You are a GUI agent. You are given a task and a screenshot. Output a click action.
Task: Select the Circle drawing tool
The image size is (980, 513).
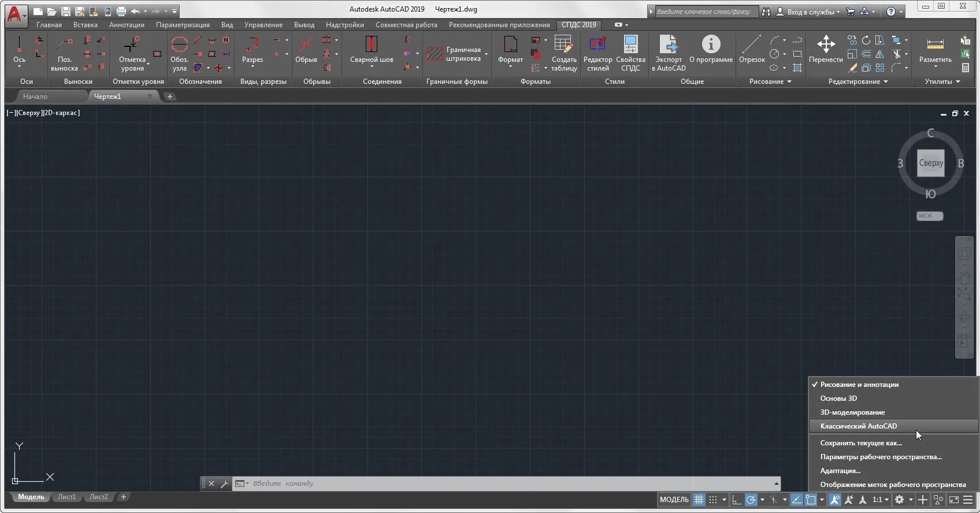pos(774,54)
